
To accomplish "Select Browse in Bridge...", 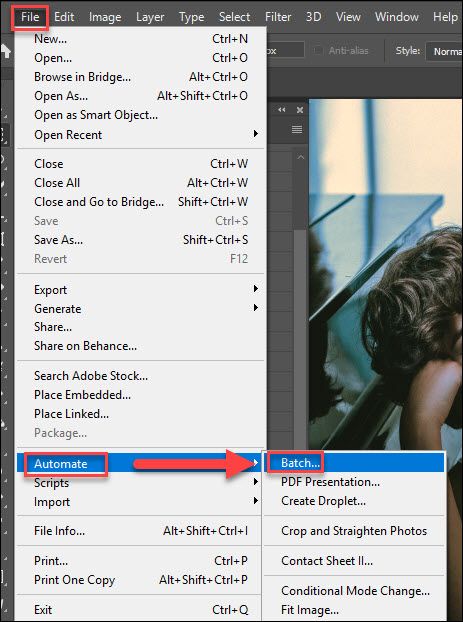I will (140, 77).
